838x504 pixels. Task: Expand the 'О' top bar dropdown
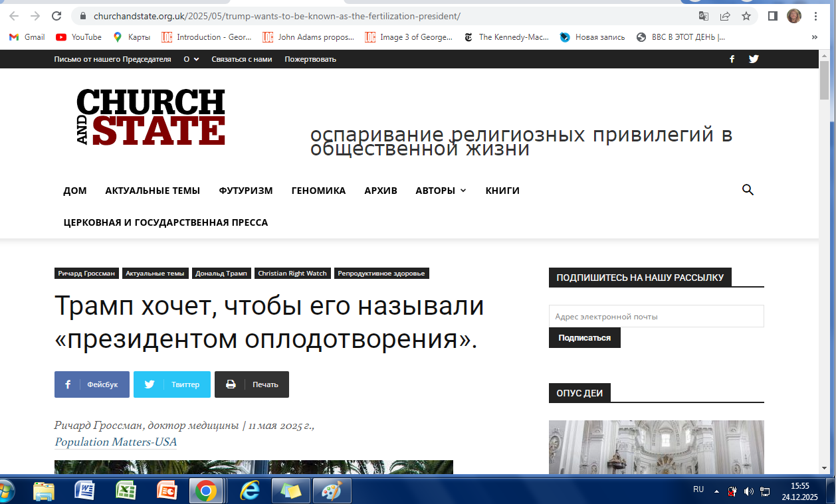(191, 59)
